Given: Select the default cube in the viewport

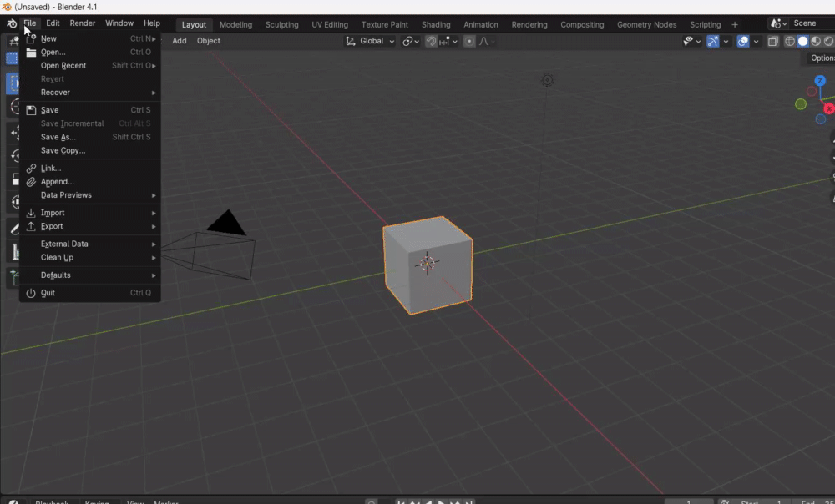Looking at the screenshot, I should [428, 265].
